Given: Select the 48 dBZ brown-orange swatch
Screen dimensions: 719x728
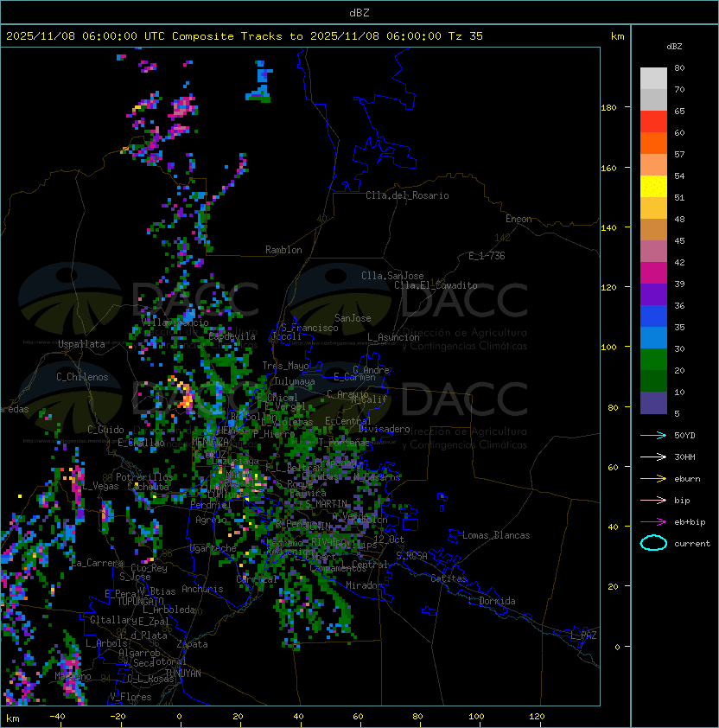Looking at the screenshot, I should (653, 229).
